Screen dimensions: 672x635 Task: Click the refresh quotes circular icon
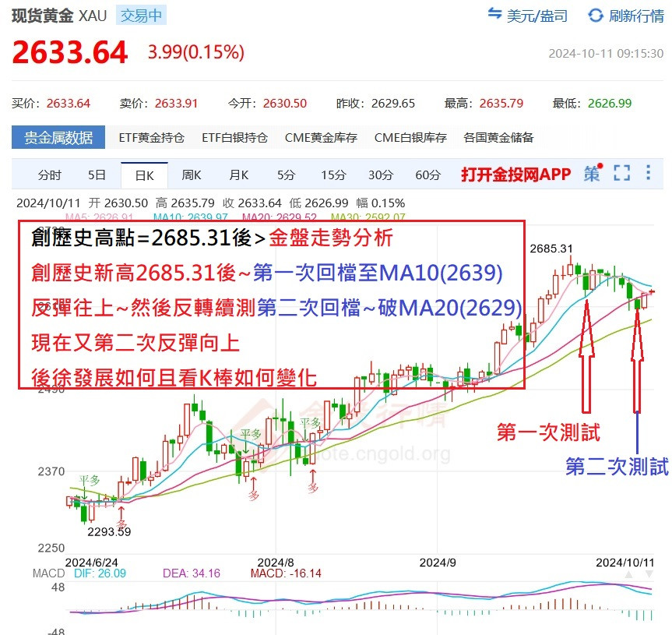click(596, 16)
